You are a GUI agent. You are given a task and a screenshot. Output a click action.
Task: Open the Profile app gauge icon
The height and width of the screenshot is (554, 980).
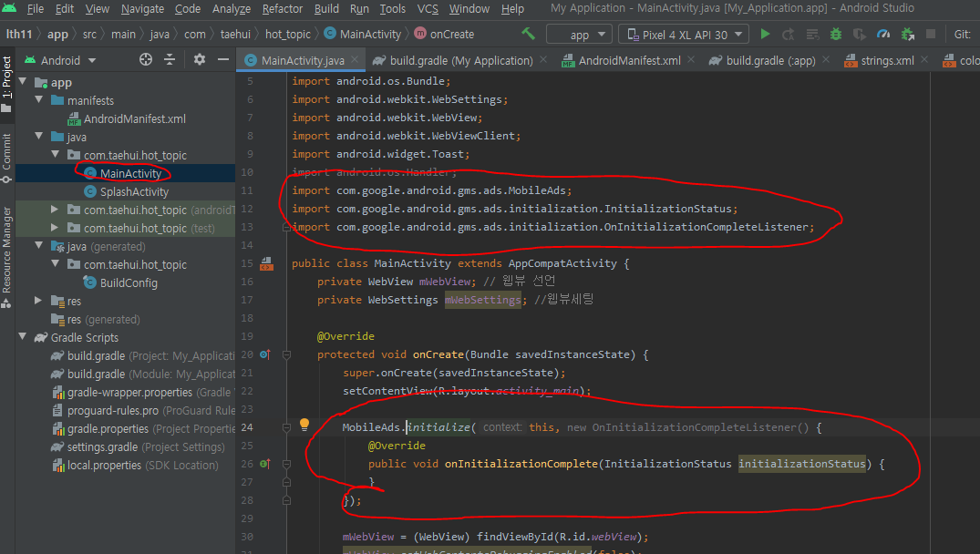pyautogui.click(x=883, y=35)
